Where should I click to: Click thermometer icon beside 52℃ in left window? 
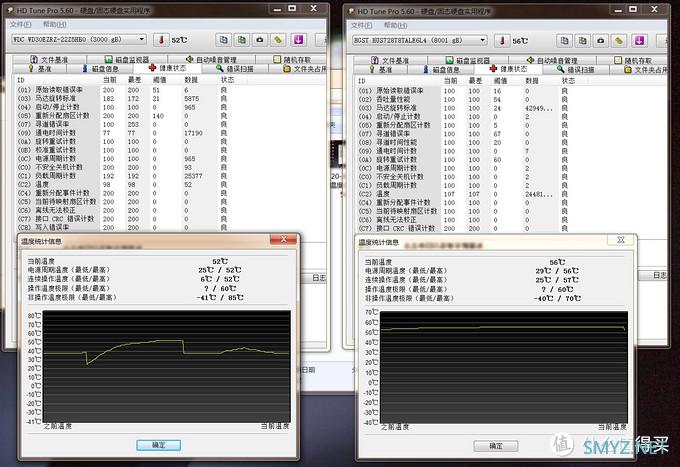click(161, 40)
